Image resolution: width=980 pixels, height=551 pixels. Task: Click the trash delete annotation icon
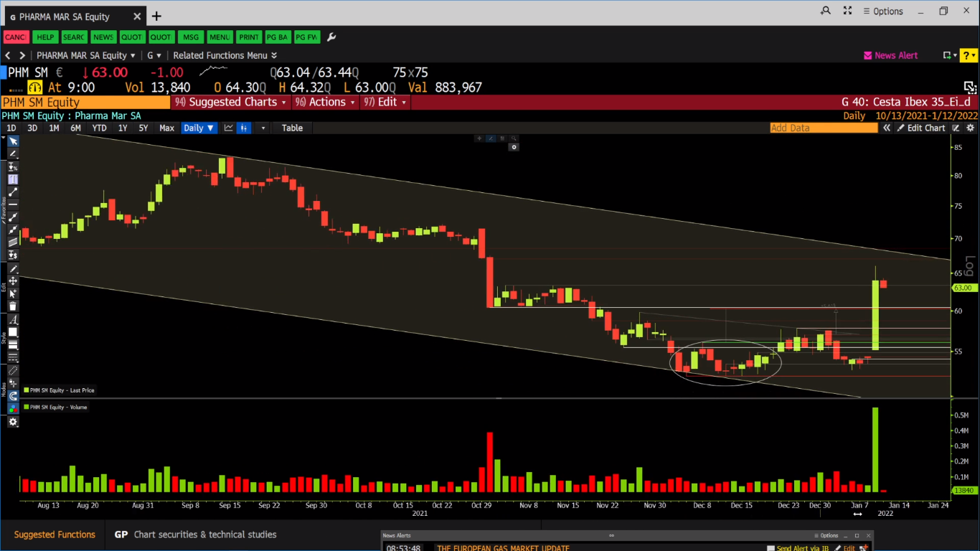click(13, 306)
